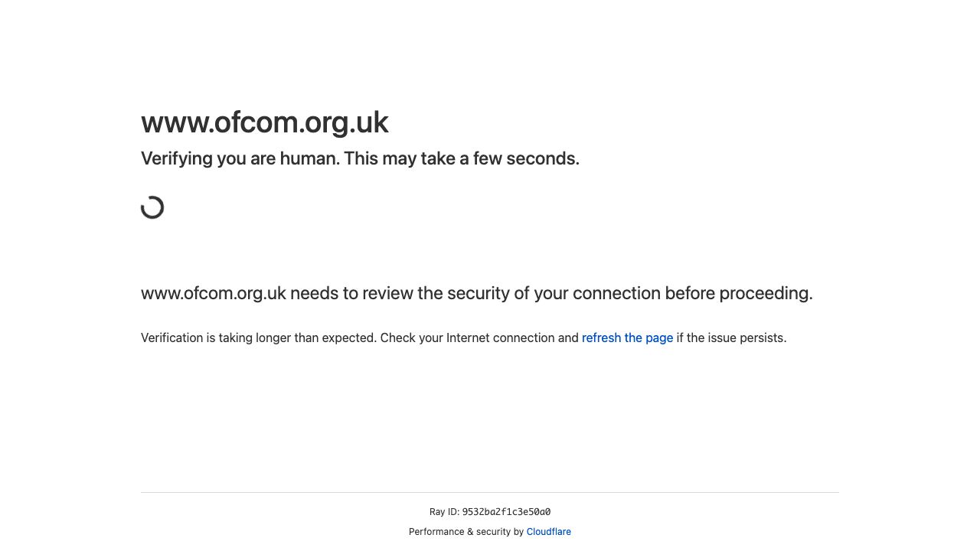
Task: Click the horizontal divider above the footer
Action: pos(490,492)
